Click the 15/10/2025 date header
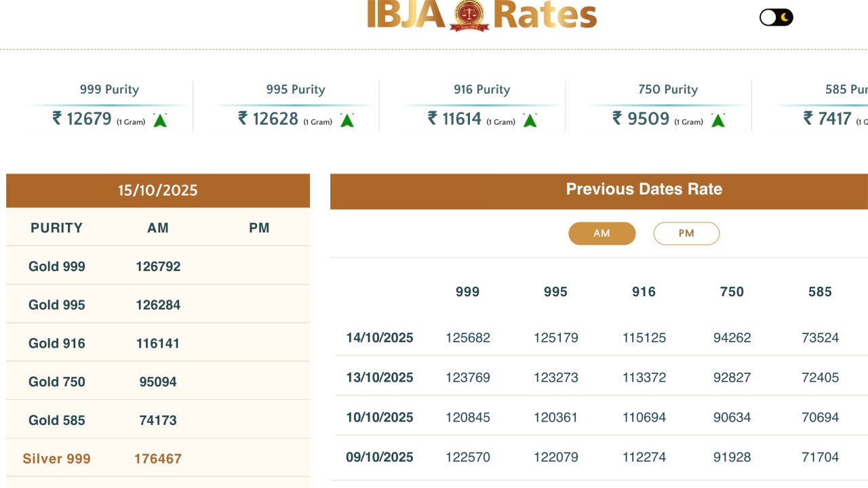Viewport: 868px width, 488px height. [157, 190]
